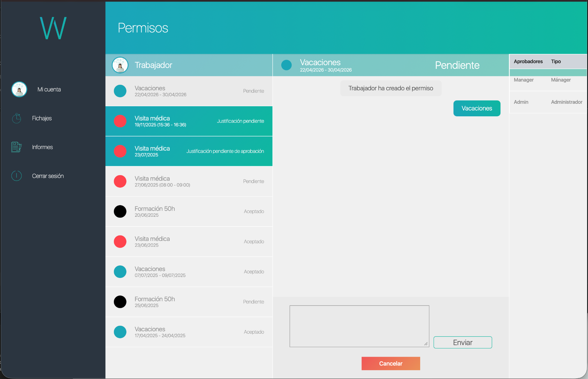Viewport: 588px width, 379px height.
Task: Open Visita médica 23/07/2025 permit
Action: pyautogui.click(x=189, y=151)
